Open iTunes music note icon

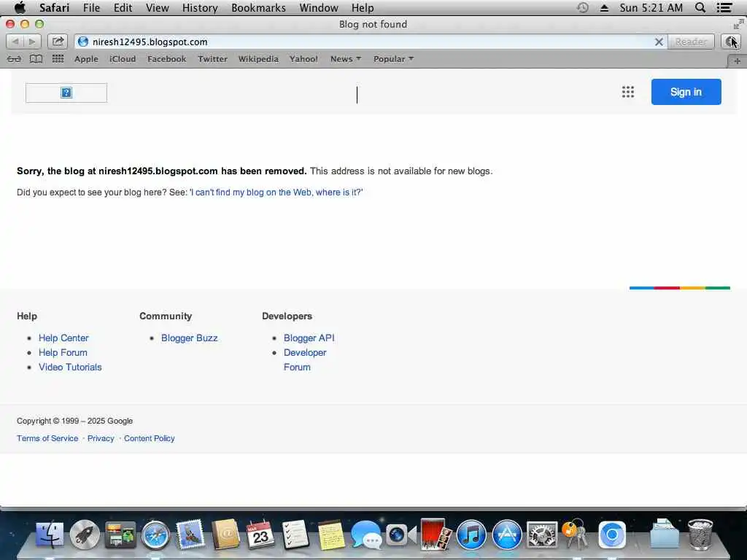[x=471, y=534]
